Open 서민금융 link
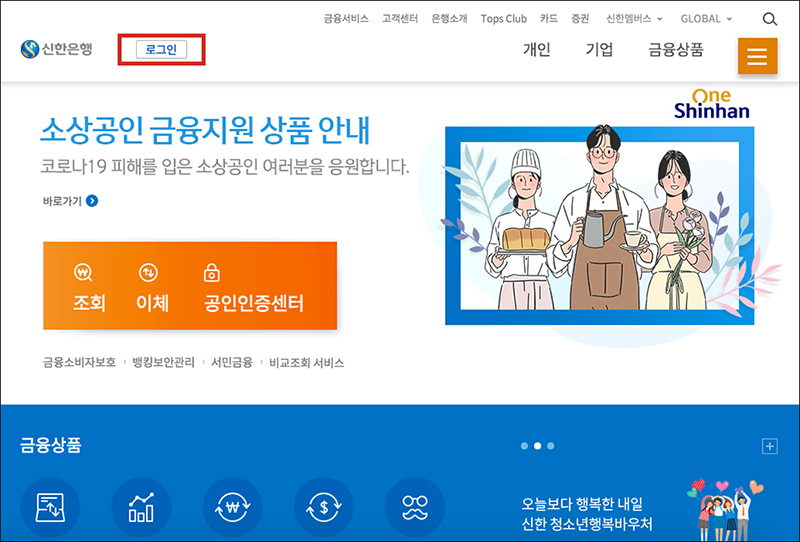Viewport: 800px width, 542px height. (232, 362)
